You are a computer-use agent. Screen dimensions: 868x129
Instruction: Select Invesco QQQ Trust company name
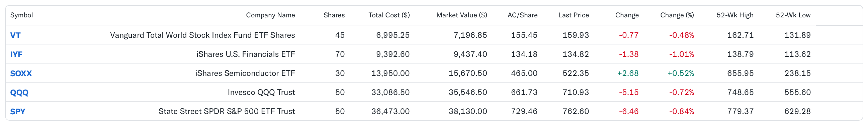click(261, 92)
